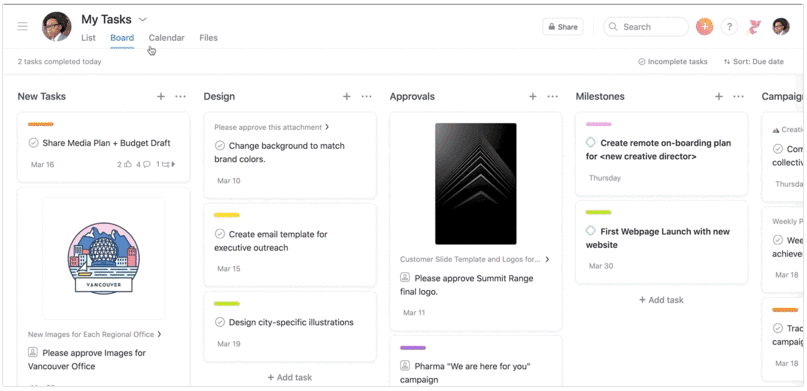Switch to the List tab
Image resolution: width=807 pixels, height=391 pixels.
(89, 38)
